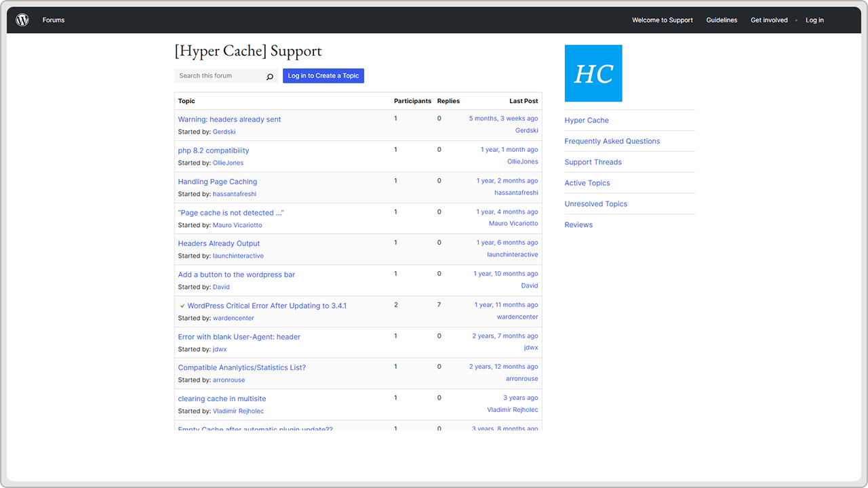Open Add a button to wordpress bar topic
Viewport: 868px width, 488px height.
coord(237,274)
